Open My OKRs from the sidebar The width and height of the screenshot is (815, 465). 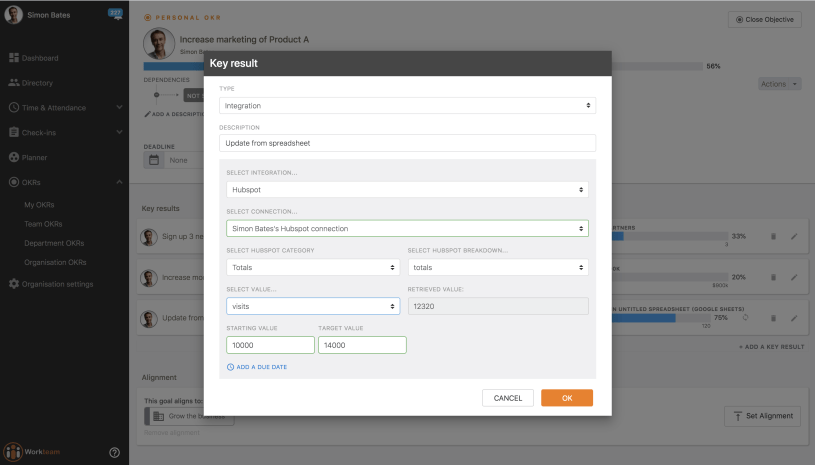tap(39, 205)
